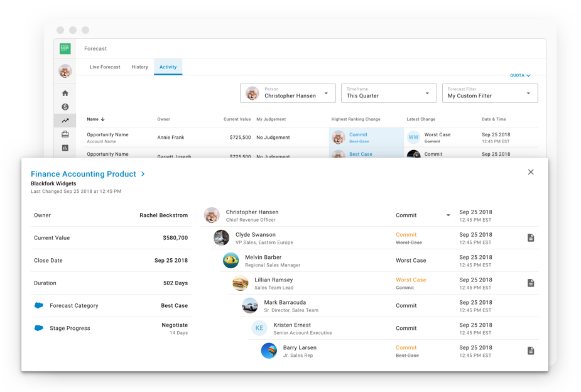The width and height of the screenshot is (581, 392).
Task: Click the Owner column header
Action: point(163,119)
